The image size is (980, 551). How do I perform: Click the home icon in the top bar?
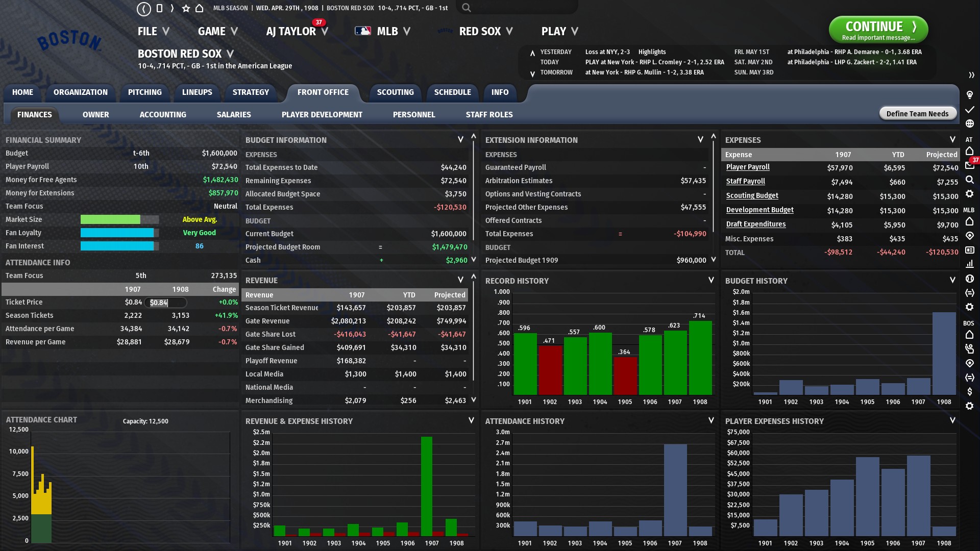(x=200, y=9)
